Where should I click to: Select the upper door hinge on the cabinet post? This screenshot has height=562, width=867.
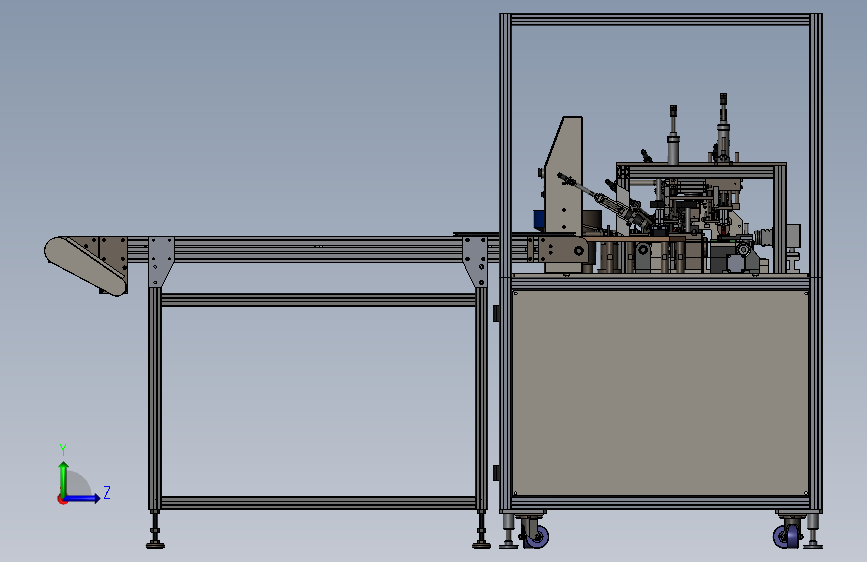click(x=497, y=313)
